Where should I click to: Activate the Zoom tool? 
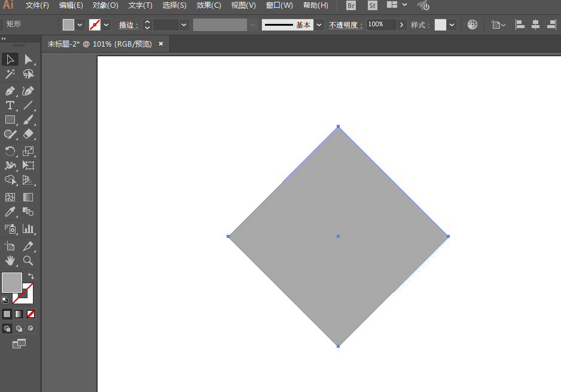28,261
